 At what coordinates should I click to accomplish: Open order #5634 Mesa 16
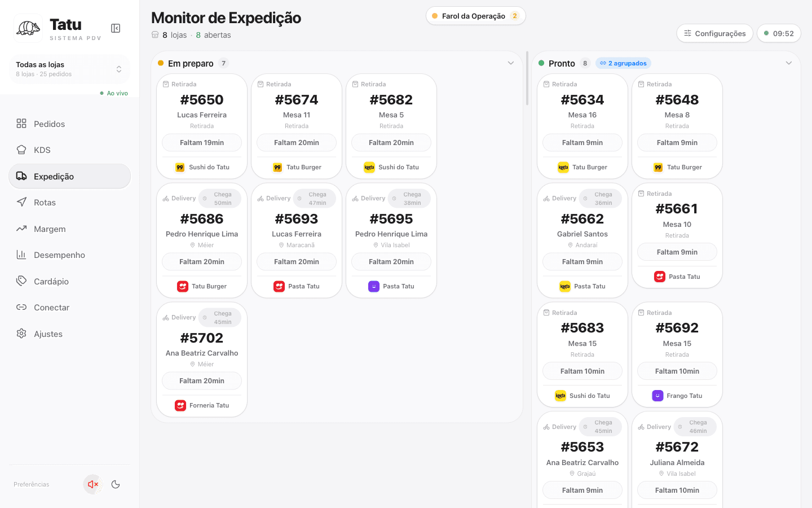[582, 126]
